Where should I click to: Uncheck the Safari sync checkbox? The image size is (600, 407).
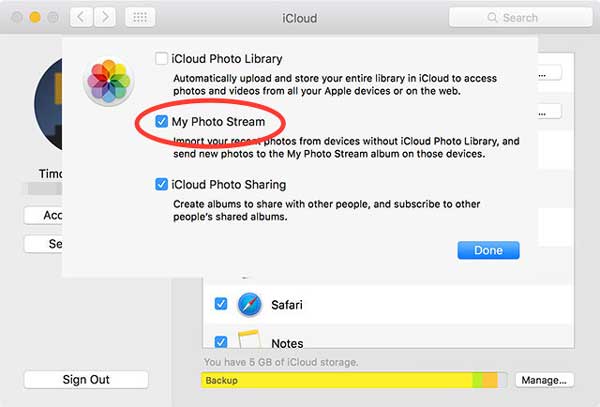(x=221, y=304)
